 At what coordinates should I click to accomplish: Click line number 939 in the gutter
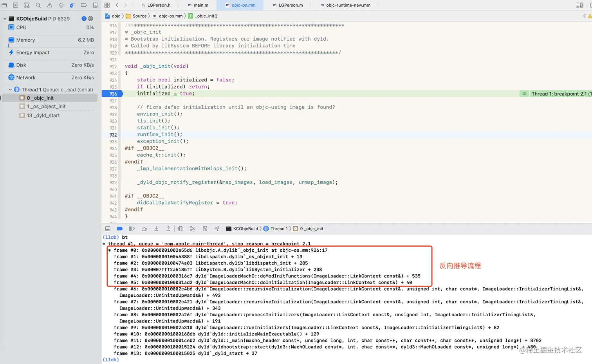tap(113, 183)
